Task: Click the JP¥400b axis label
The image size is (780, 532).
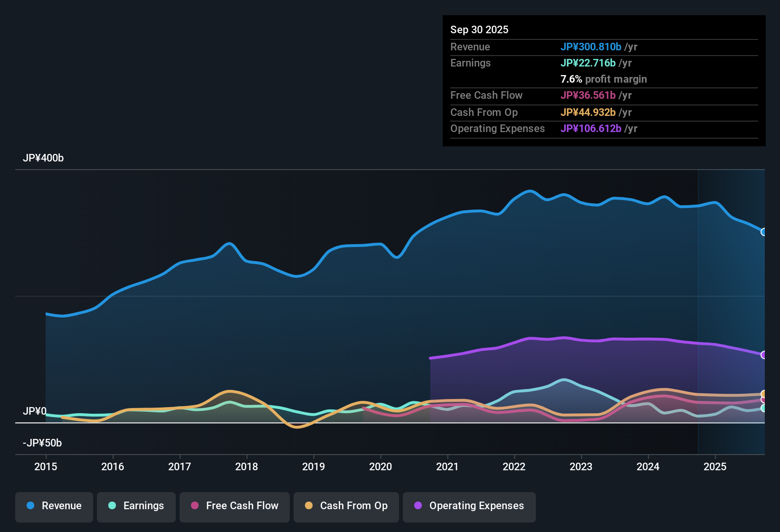Action: 43,158
